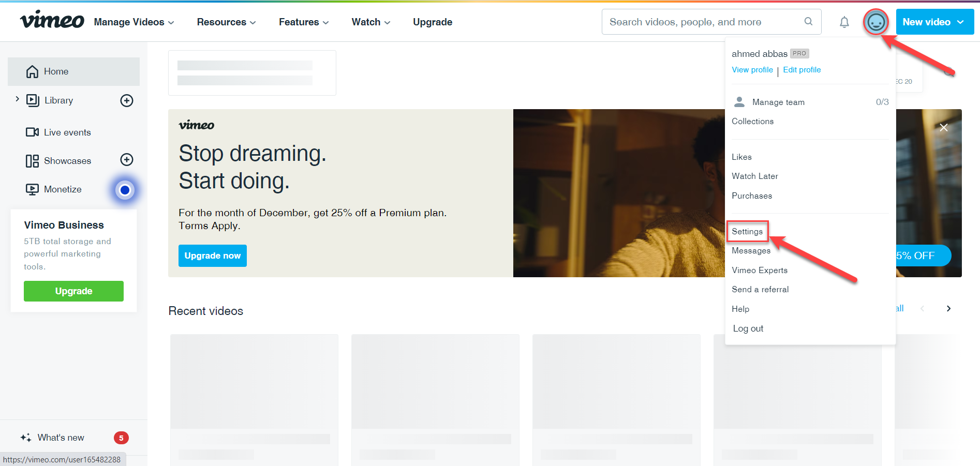The height and width of the screenshot is (466, 980).
Task: Close the promo banner with X
Action: point(944,128)
